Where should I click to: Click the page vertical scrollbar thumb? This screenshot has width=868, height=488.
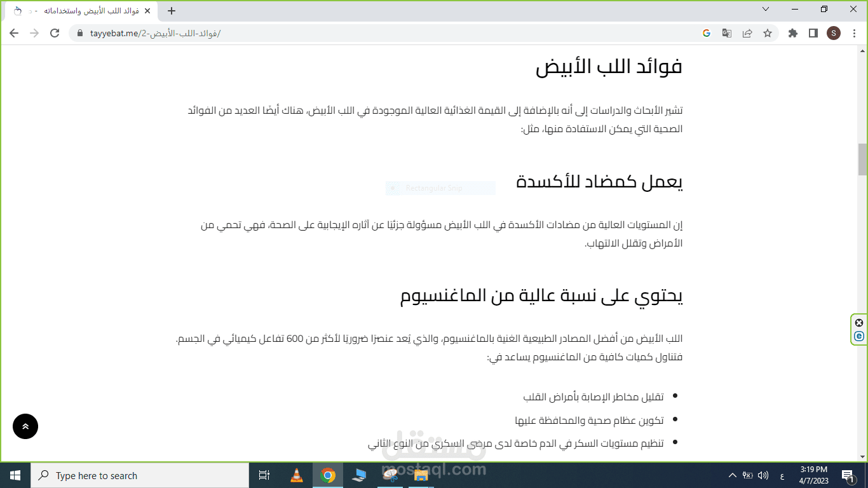[862, 159]
